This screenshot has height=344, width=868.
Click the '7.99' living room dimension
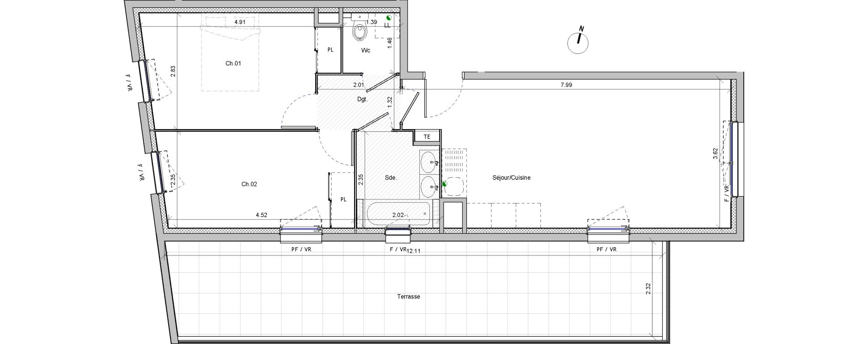566,84
